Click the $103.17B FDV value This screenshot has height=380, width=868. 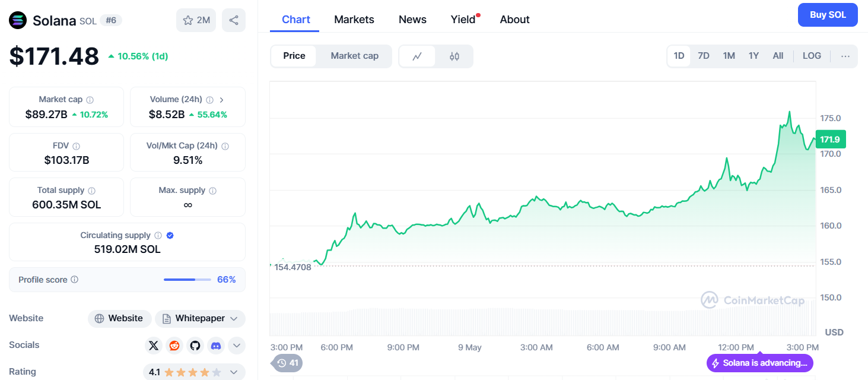coord(66,160)
